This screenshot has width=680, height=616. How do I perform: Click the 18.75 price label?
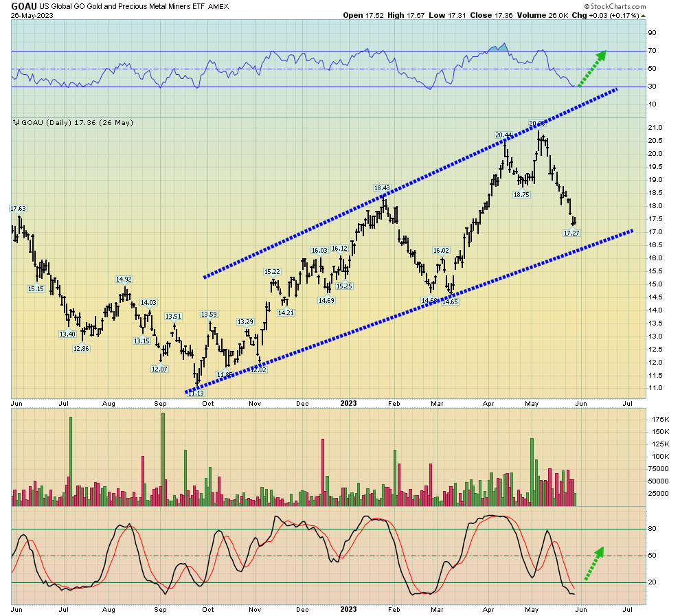[521, 194]
